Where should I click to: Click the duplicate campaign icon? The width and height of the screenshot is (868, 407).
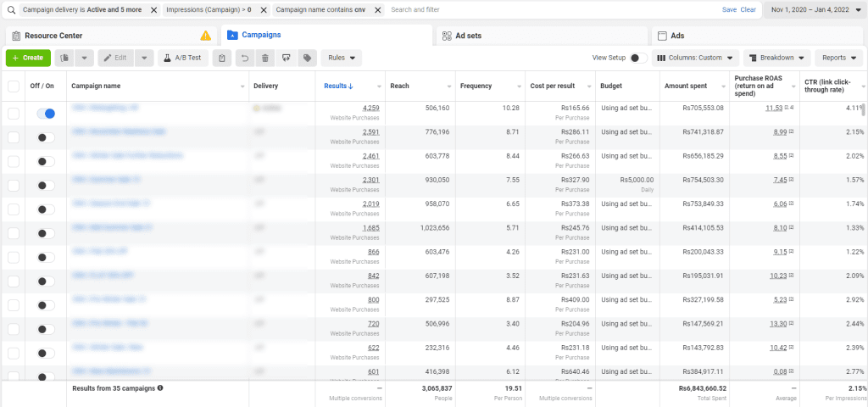point(64,58)
